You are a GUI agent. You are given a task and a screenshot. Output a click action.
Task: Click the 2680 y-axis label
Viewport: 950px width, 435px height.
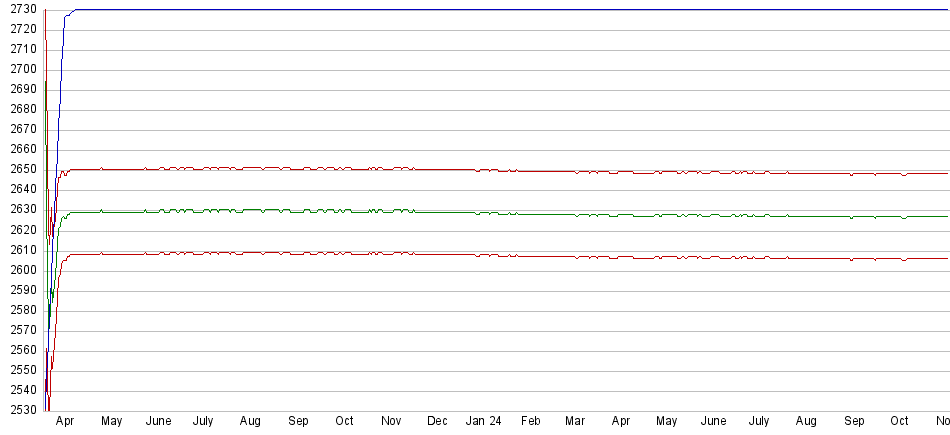coord(20,110)
